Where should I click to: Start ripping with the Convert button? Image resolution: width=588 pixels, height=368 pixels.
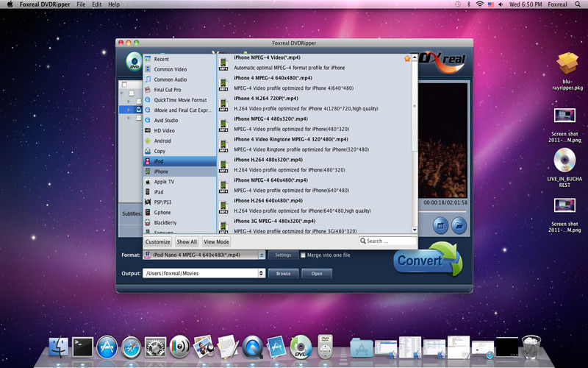428,260
